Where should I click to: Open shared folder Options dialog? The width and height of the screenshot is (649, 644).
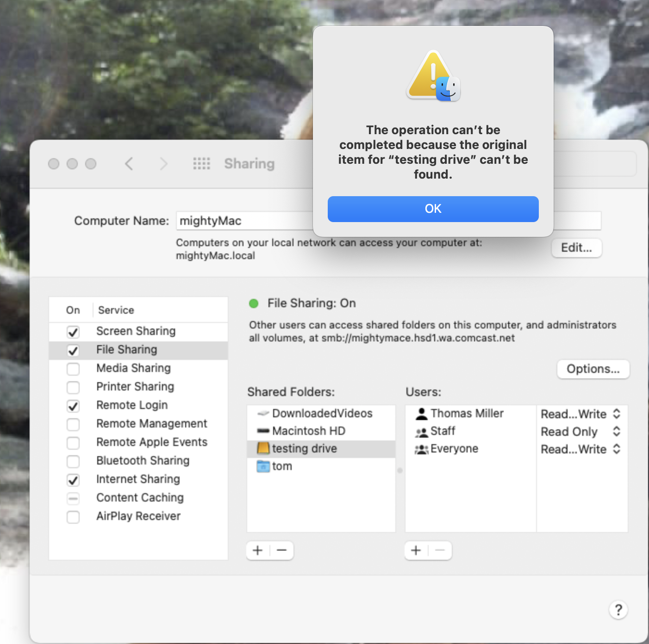(593, 369)
